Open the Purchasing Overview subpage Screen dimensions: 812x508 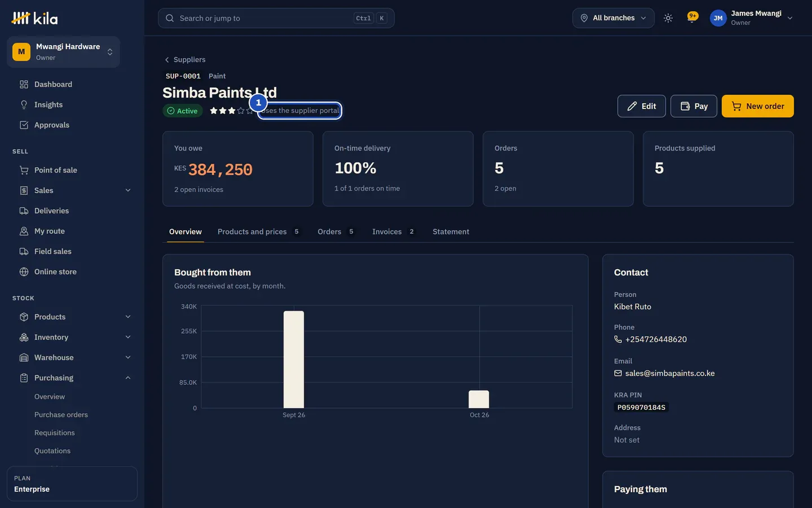(50, 396)
